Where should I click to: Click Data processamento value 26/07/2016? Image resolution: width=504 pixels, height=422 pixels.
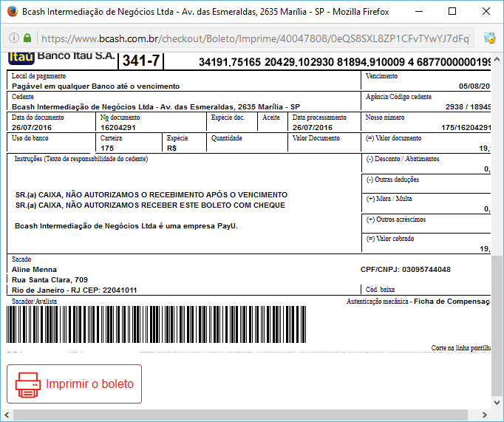click(x=313, y=127)
